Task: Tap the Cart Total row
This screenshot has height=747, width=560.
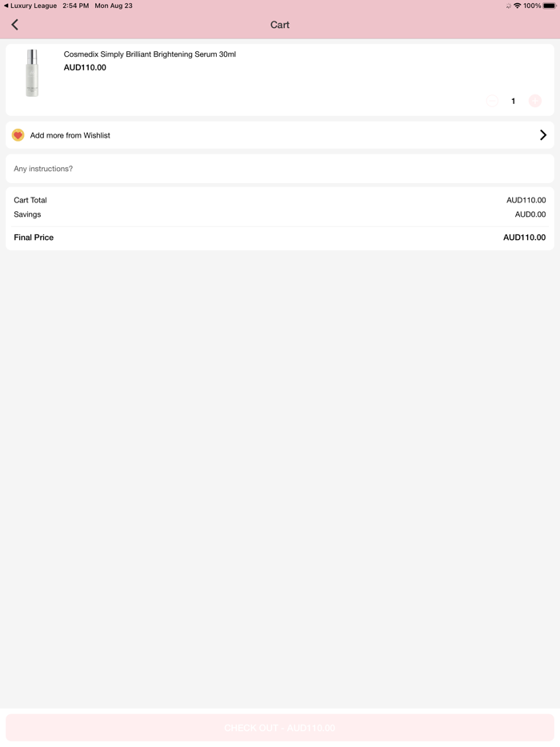Action: pyautogui.click(x=280, y=200)
